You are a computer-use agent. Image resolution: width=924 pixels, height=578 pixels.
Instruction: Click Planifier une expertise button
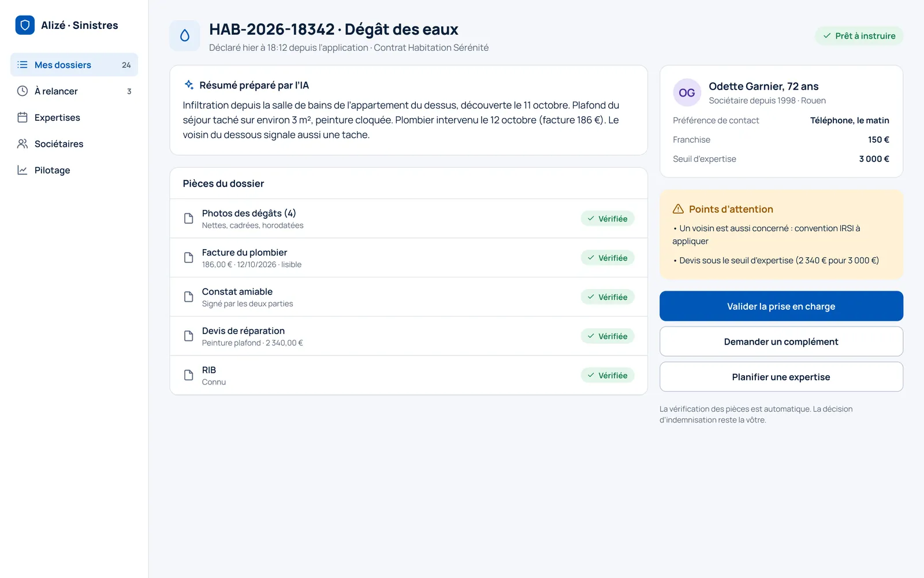click(x=781, y=377)
